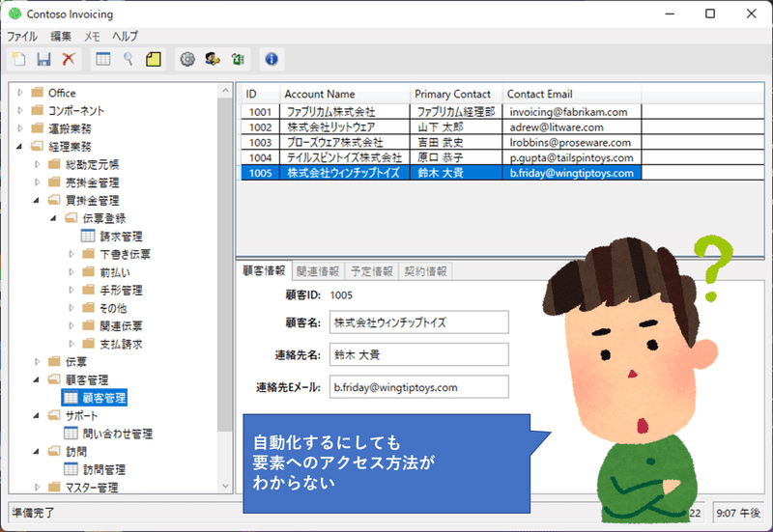Click the Contact Email column header

click(572, 94)
